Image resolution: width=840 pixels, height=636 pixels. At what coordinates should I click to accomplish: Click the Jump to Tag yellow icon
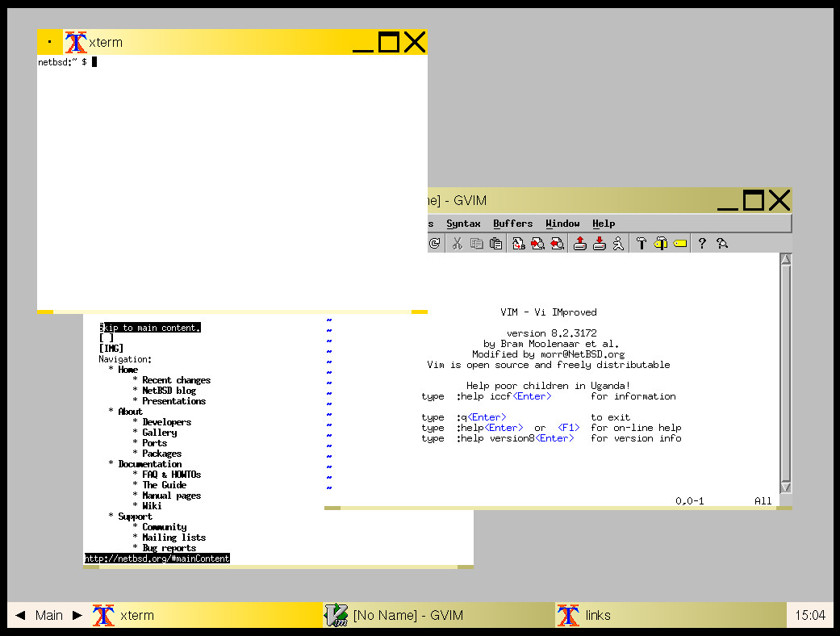coord(679,244)
